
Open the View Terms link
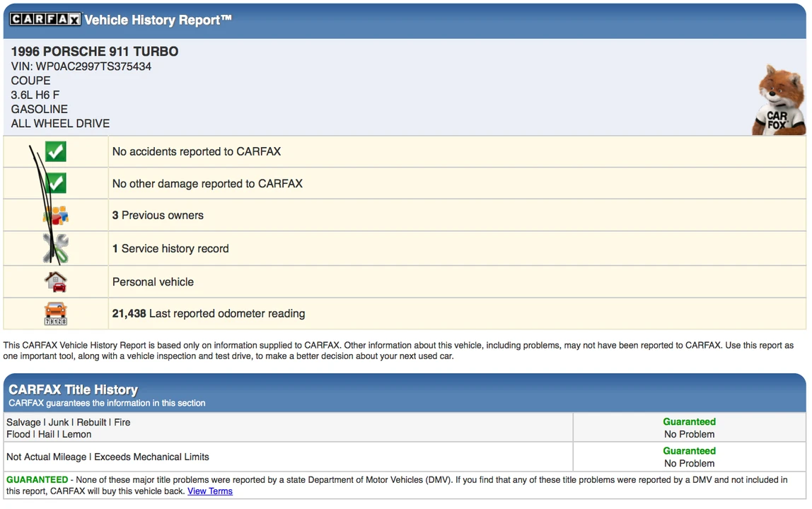pyautogui.click(x=210, y=491)
